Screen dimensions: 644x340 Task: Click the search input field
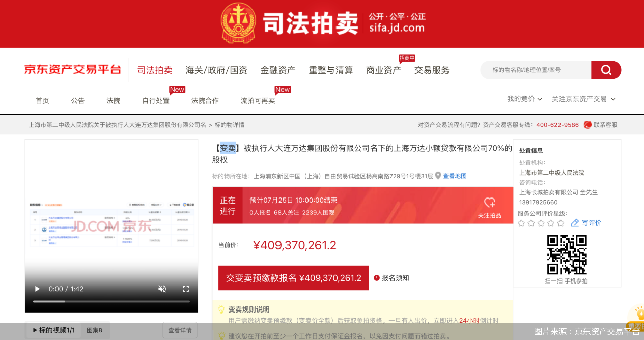coord(536,70)
